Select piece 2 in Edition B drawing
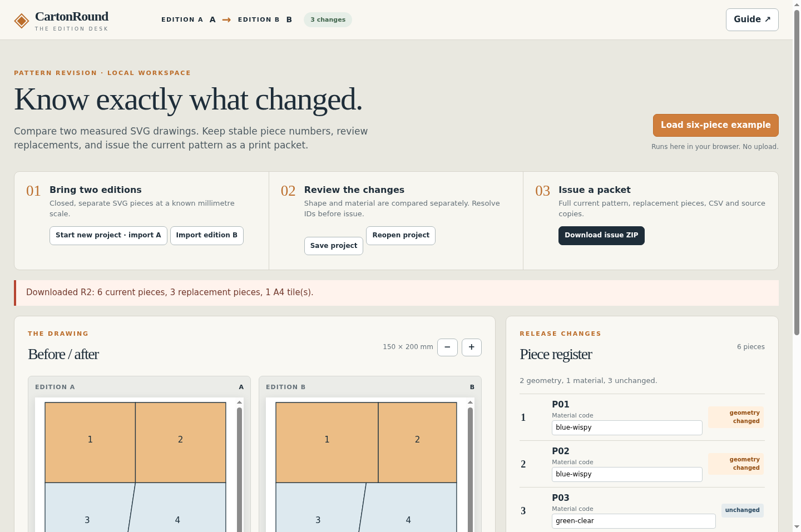The width and height of the screenshot is (801, 532). point(417,442)
